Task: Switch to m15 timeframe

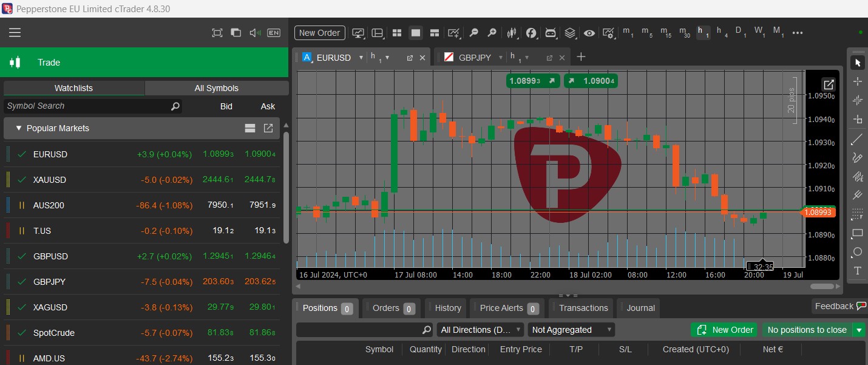Action: point(666,32)
